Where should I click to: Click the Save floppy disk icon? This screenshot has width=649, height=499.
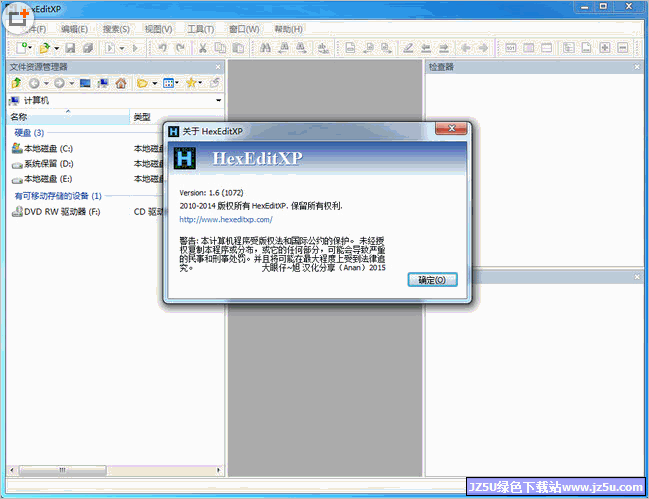coord(70,48)
